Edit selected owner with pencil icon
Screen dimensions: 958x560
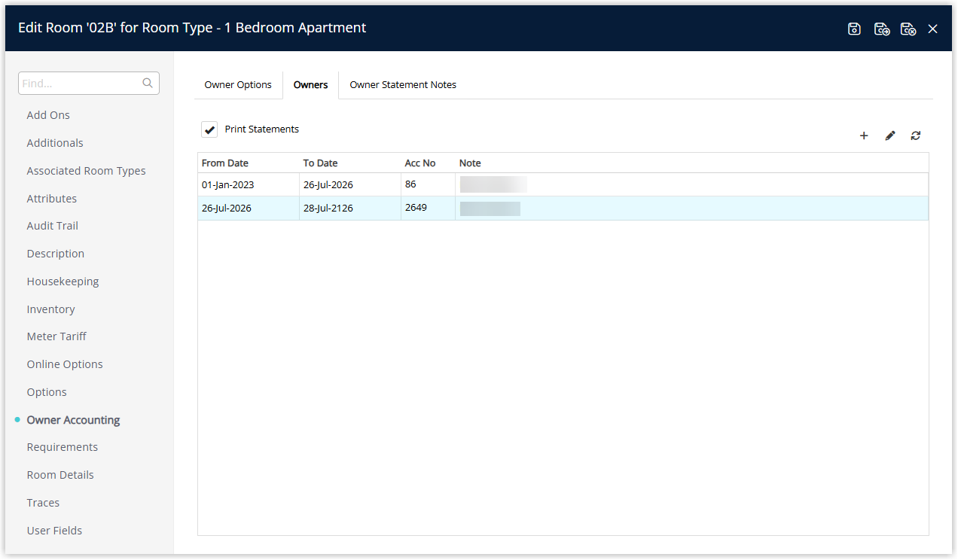[890, 135]
